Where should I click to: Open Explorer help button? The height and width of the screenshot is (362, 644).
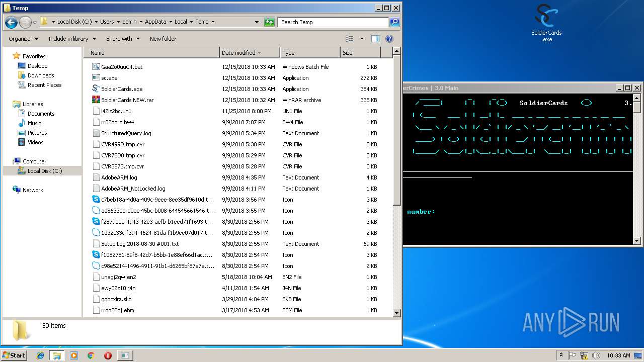(x=389, y=39)
